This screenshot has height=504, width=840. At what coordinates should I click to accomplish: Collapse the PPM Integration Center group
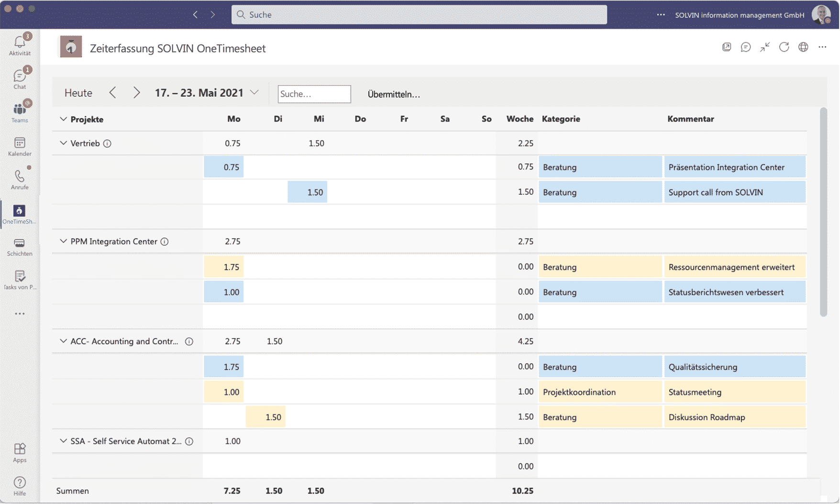[x=63, y=241]
